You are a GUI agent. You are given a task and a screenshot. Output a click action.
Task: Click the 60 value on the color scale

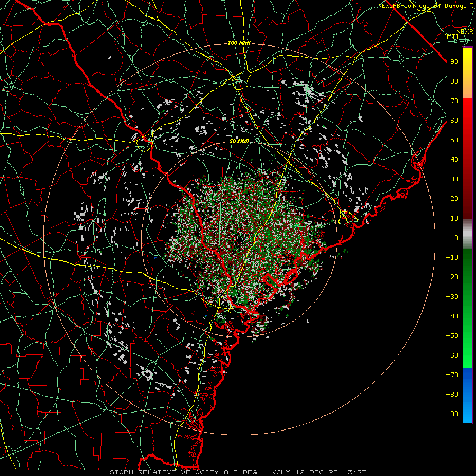pyautogui.click(x=454, y=121)
